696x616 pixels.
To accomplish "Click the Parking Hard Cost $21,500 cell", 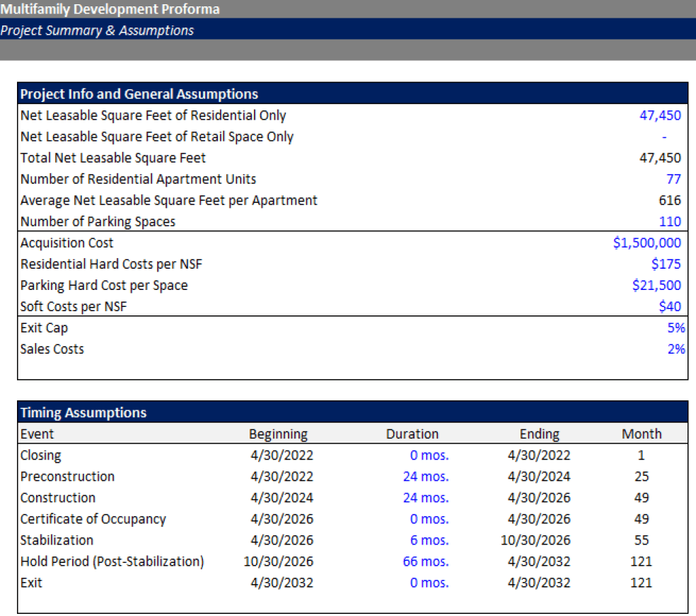I will pos(656,286).
